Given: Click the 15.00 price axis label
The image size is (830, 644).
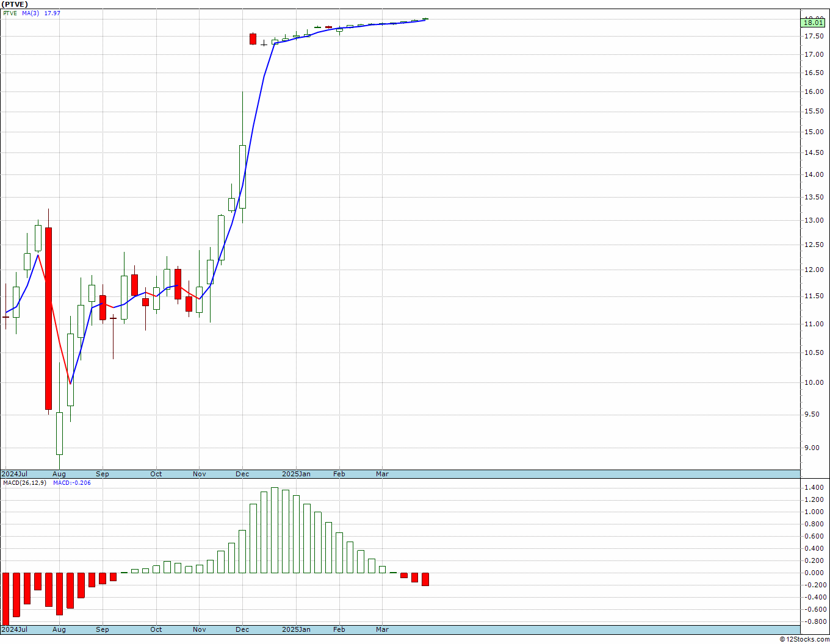Looking at the screenshot, I should point(814,132).
